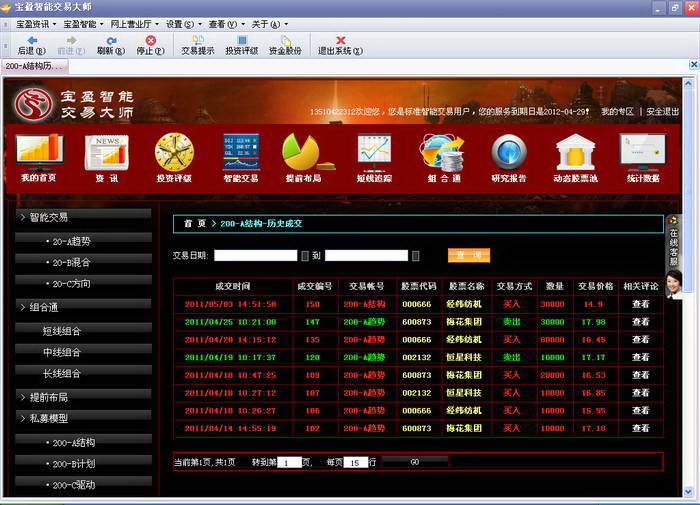Select 20-B混合 in the sidebar
700x505 pixels.
pyautogui.click(x=83, y=263)
